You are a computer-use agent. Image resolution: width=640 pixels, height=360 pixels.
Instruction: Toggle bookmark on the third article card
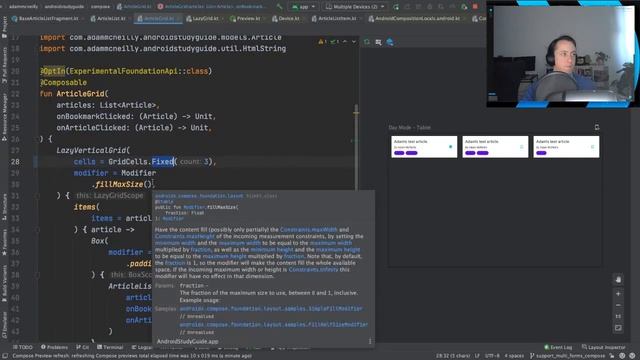[x=593, y=147]
